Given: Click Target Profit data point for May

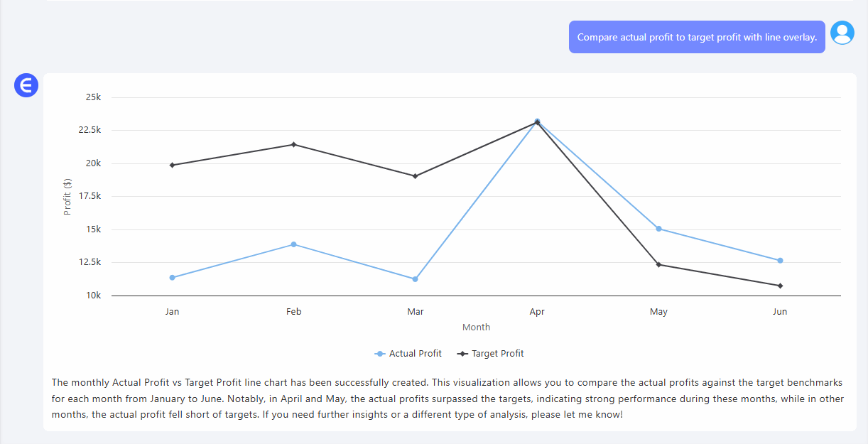Looking at the screenshot, I should 658,265.
